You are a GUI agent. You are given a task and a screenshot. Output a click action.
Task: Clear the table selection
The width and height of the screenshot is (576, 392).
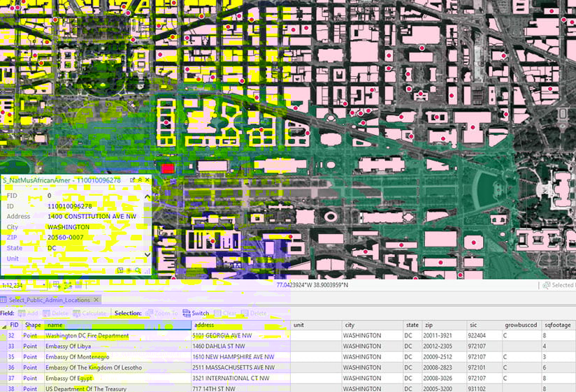pos(226,313)
